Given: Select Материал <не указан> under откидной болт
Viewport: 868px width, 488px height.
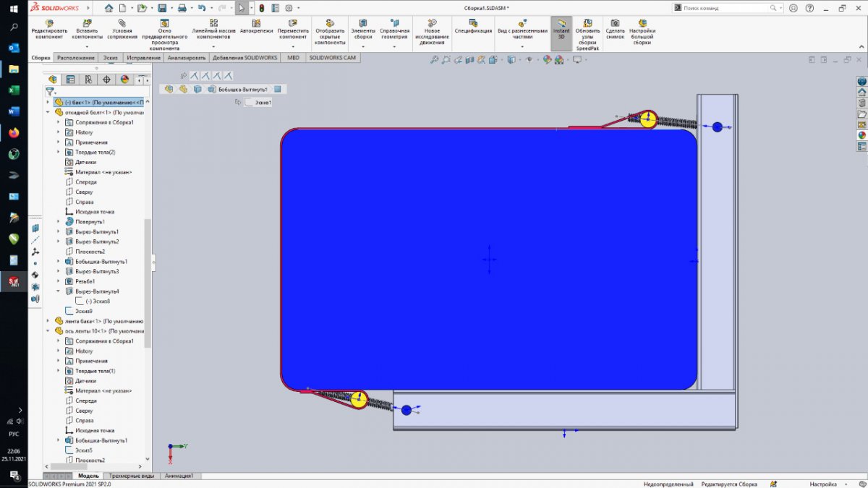Looking at the screenshot, I should tap(98, 172).
